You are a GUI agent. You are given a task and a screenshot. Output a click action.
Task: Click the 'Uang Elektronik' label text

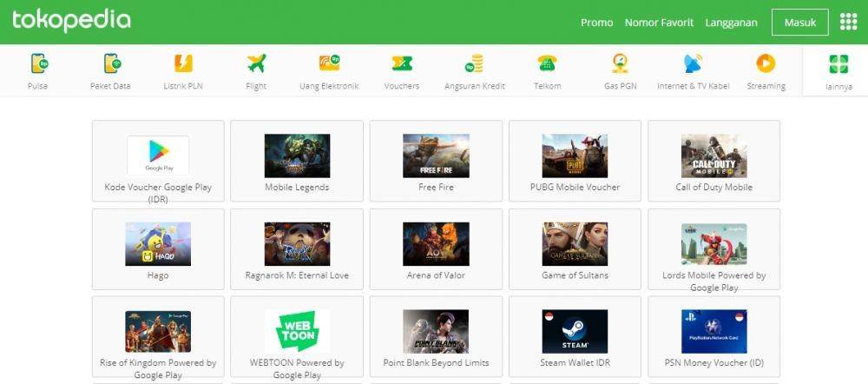pyautogui.click(x=329, y=86)
